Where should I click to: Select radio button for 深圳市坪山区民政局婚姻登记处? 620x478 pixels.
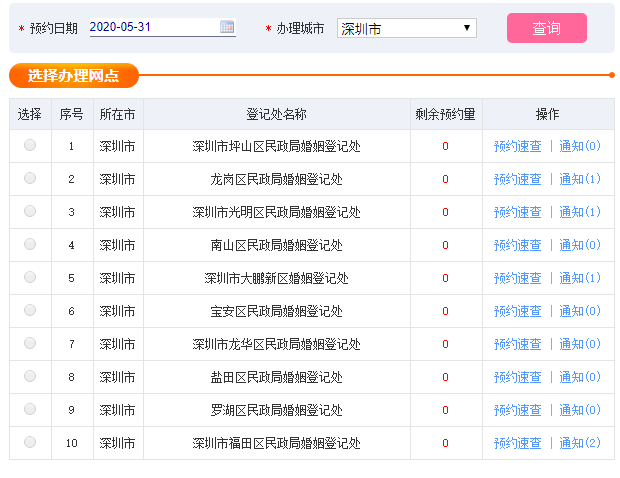pyautogui.click(x=30, y=145)
